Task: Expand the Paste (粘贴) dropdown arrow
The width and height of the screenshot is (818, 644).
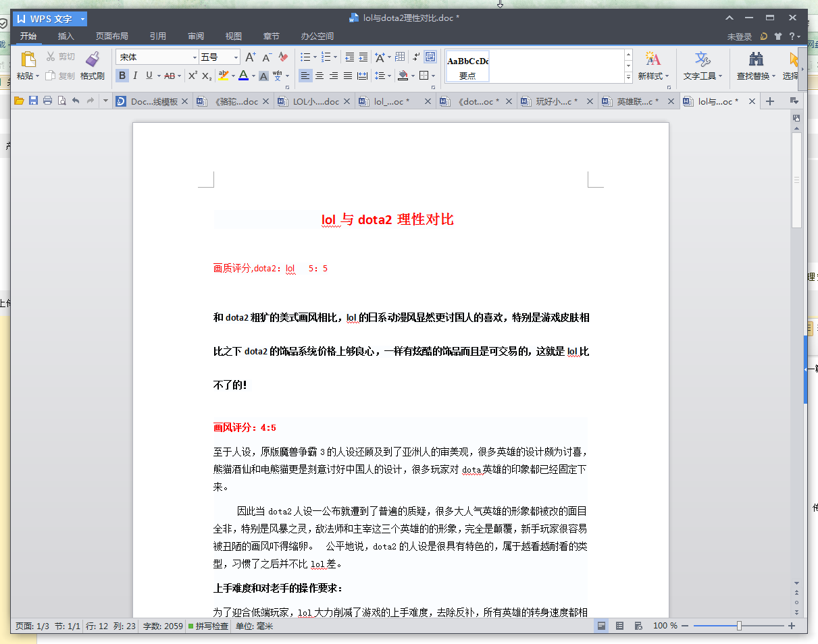Action: tap(38, 76)
